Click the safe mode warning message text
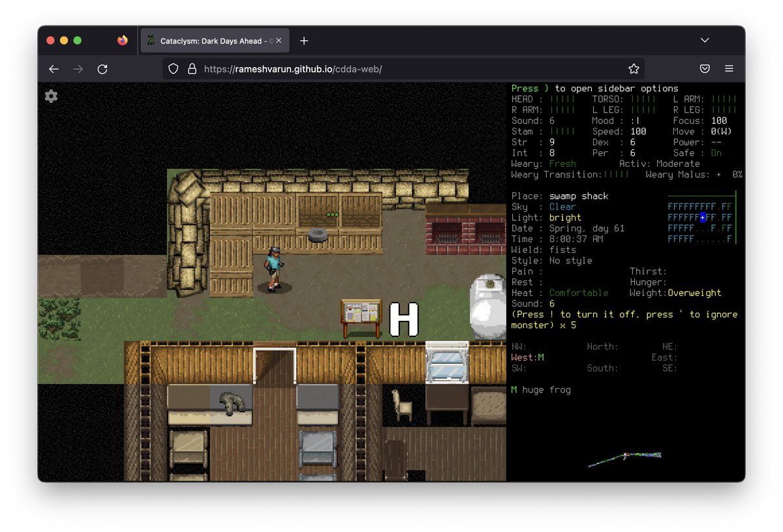 (x=624, y=319)
